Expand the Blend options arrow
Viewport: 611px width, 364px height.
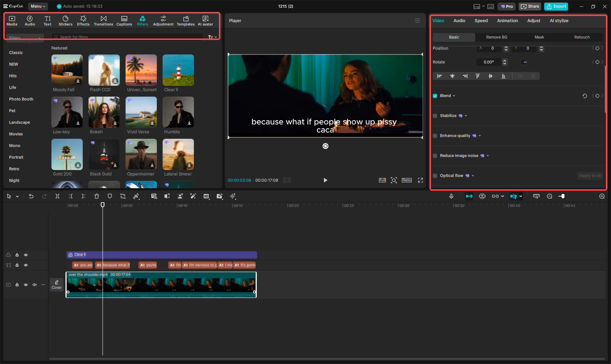tap(454, 96)
